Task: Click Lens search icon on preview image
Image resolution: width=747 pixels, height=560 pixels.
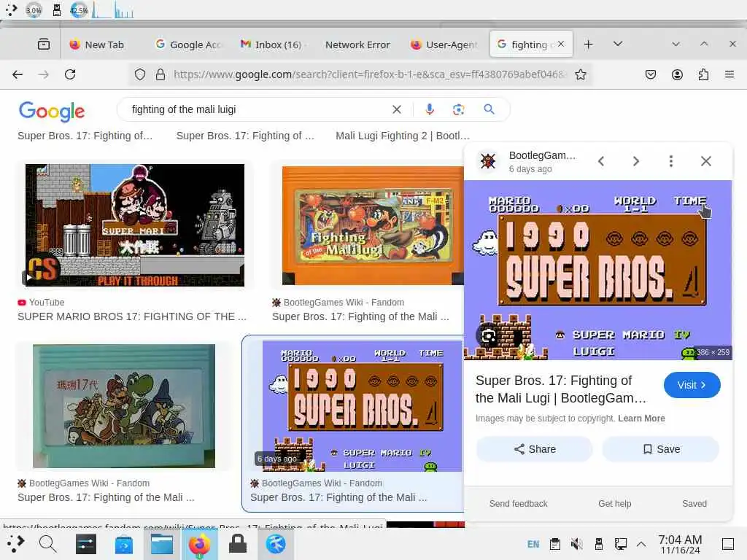Action: [x=488, y=337]
